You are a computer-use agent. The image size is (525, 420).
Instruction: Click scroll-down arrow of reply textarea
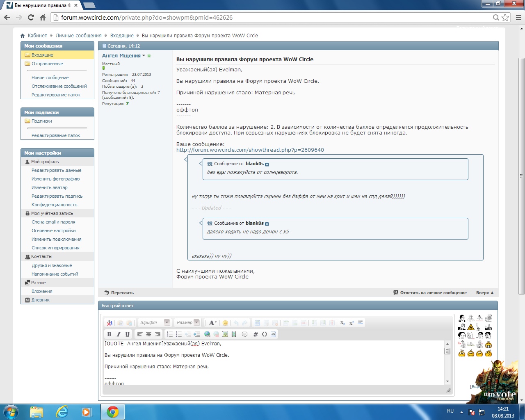[x=447, y=381]
